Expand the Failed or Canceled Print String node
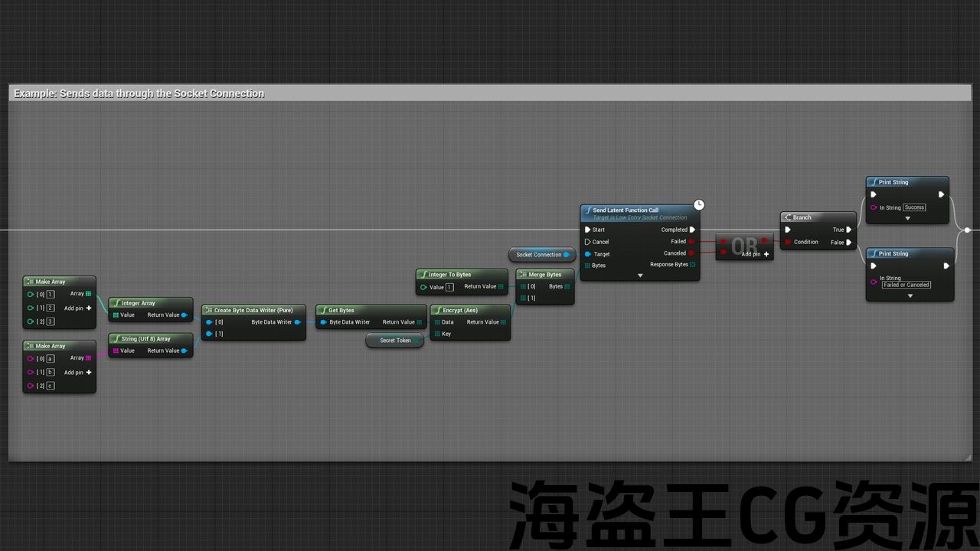 coord(910,295)
